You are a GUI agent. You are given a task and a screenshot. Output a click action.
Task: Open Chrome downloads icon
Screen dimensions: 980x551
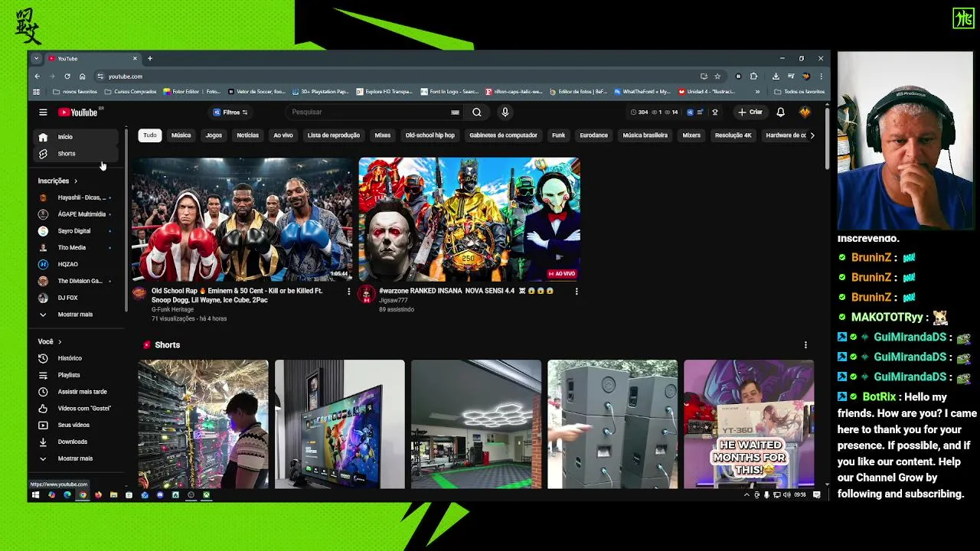click(x=776, y=77)
